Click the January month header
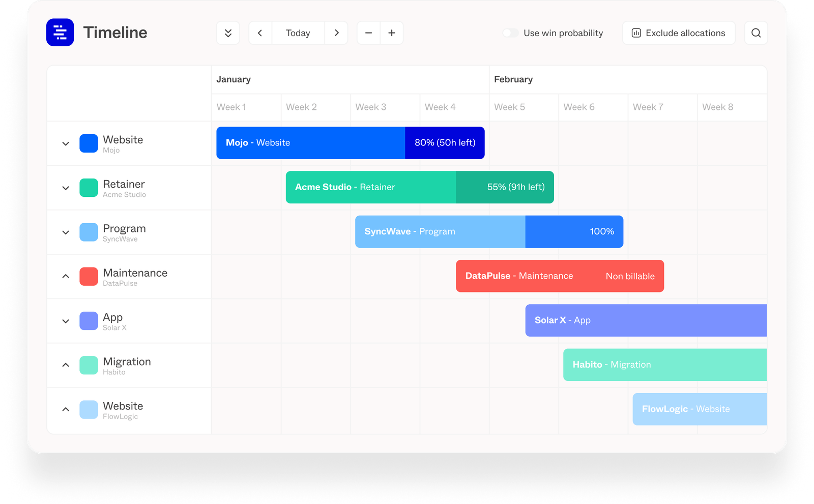 coord(234,79)
